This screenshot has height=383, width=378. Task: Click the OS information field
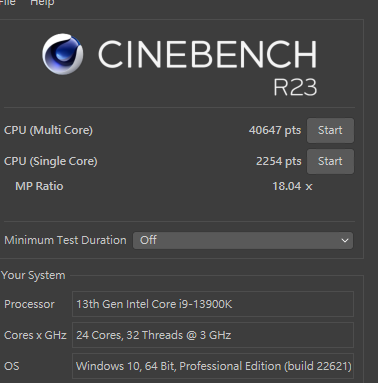coord(213,366)
